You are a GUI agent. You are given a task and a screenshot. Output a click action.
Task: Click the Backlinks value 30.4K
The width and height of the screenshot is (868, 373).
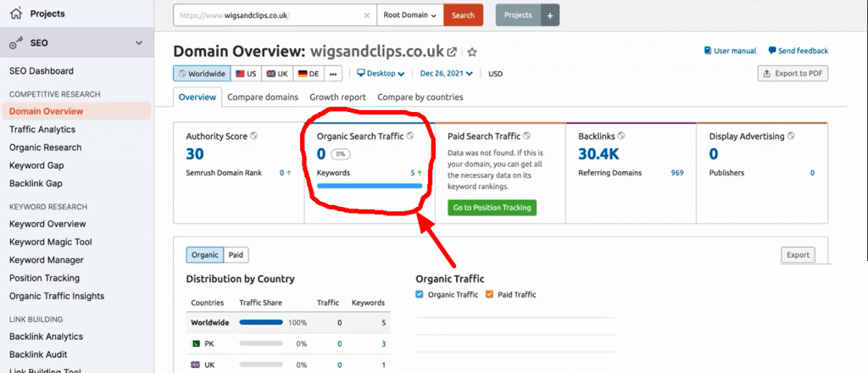point(599,153)
